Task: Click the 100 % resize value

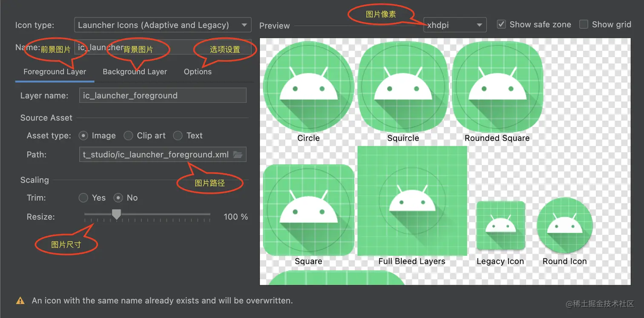Action: (x=236, y=217)
